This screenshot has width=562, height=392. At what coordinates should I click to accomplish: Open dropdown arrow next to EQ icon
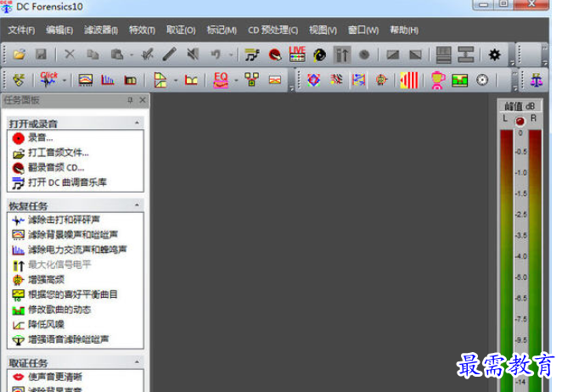pos(236,81)
